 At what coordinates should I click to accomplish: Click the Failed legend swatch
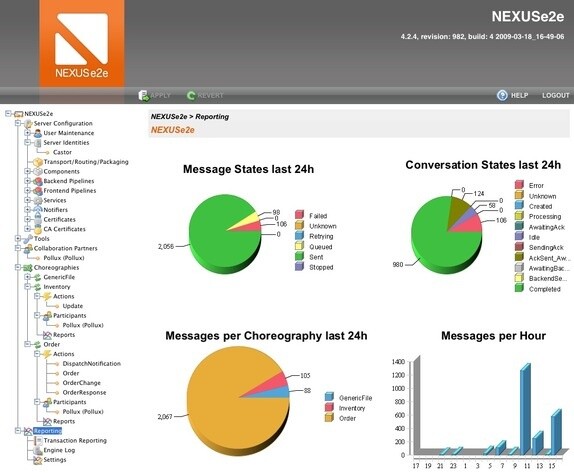pos(299,215)
